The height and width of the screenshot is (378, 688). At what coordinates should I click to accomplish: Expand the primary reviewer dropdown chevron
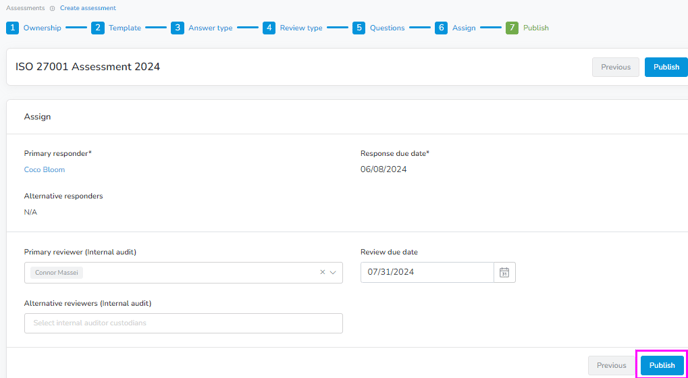click(333, 272)
